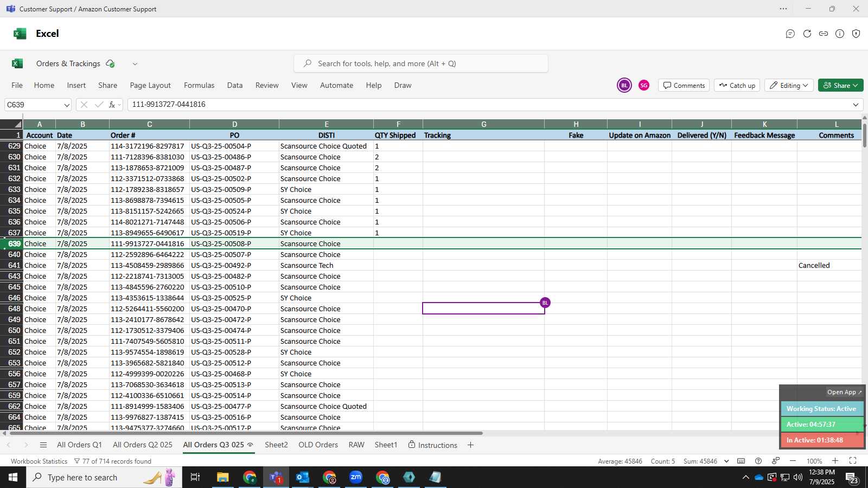Image resolution: width=868 pixels, height=488 pixels.
Task: Open the about this tab info icon
Action: tap(840, 34)
